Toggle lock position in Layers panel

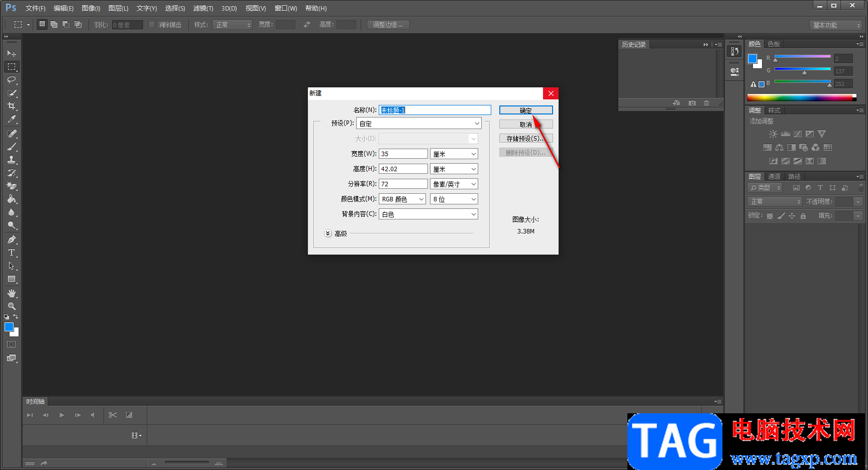tap(792, 216)
